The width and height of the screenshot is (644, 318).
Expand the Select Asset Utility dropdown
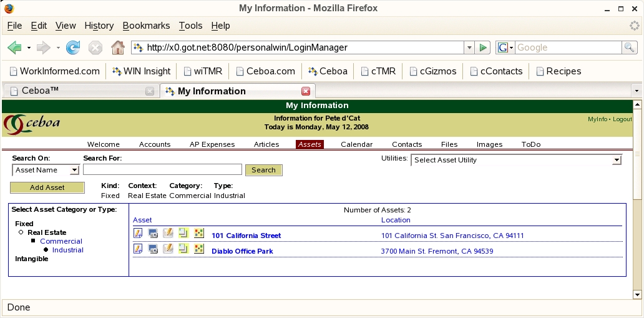(516, 160)
